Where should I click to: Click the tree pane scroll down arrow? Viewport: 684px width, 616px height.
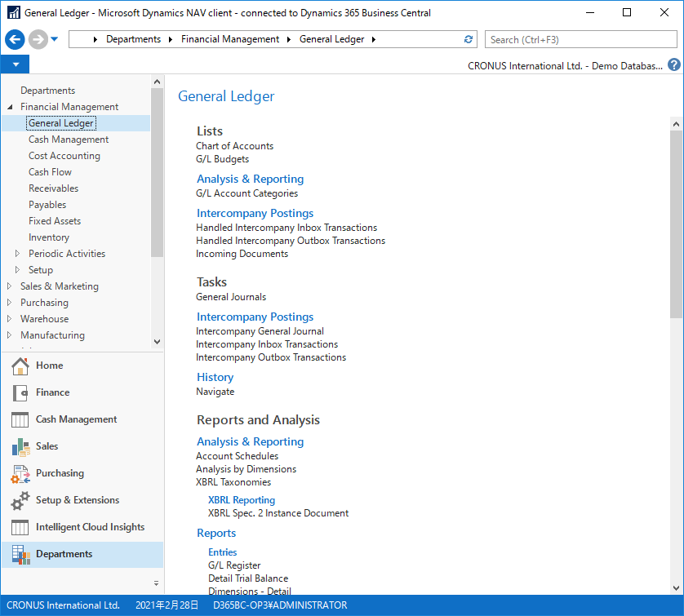point(157,342)
